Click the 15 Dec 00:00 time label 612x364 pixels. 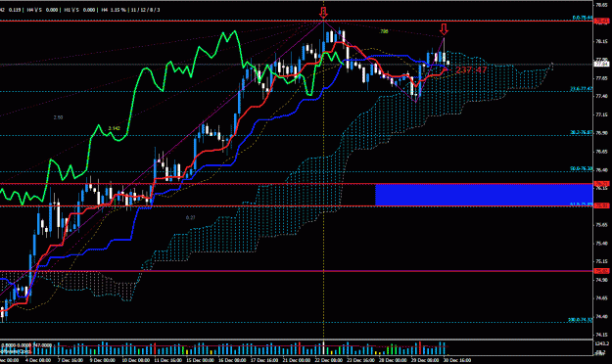coord(200,360)
